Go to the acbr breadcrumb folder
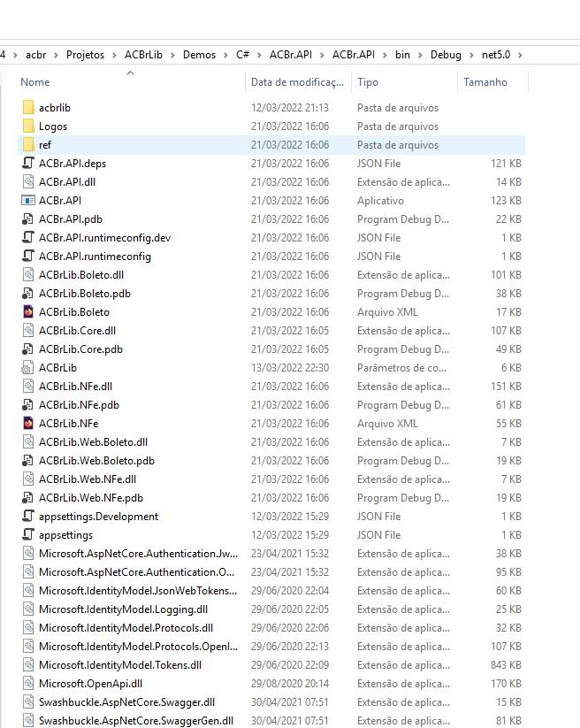Screen dimensions: 580x728 point(35,55)
